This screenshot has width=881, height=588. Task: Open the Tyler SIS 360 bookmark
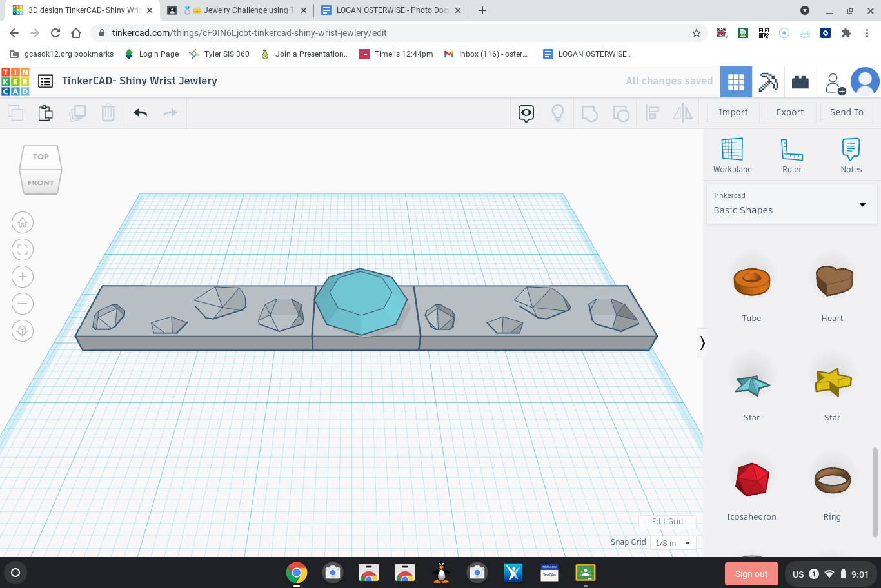pyautogui.click(x=219, y=54)
